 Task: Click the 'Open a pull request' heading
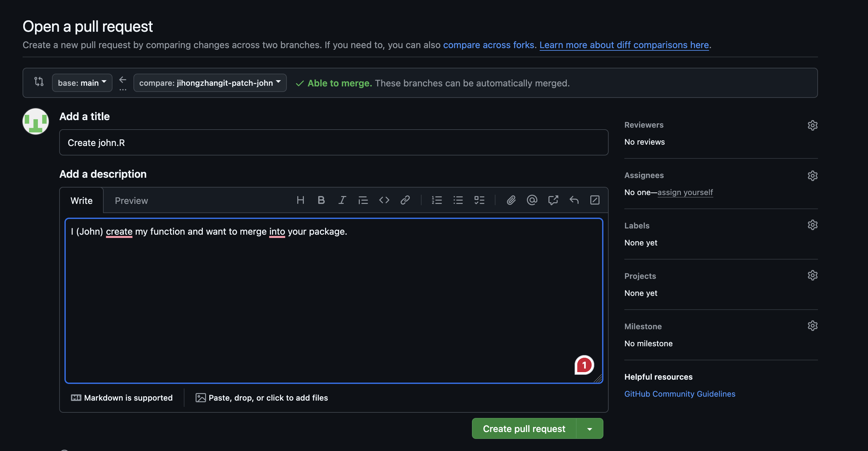(88, 26)
